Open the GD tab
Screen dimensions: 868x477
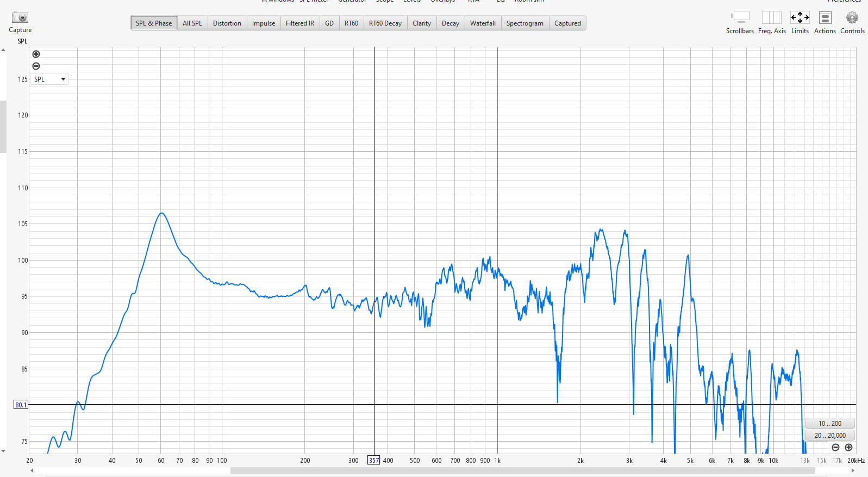pyautogui.click(x=329, y=23)
